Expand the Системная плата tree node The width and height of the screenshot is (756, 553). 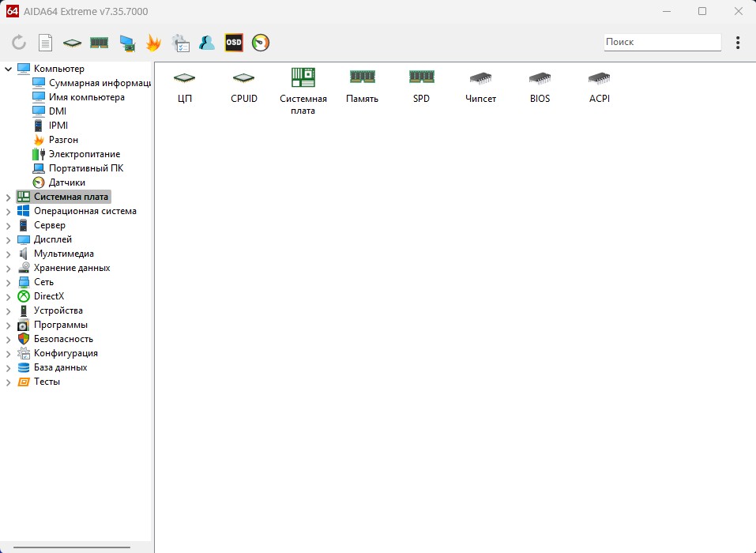click(x=8, y=197)
